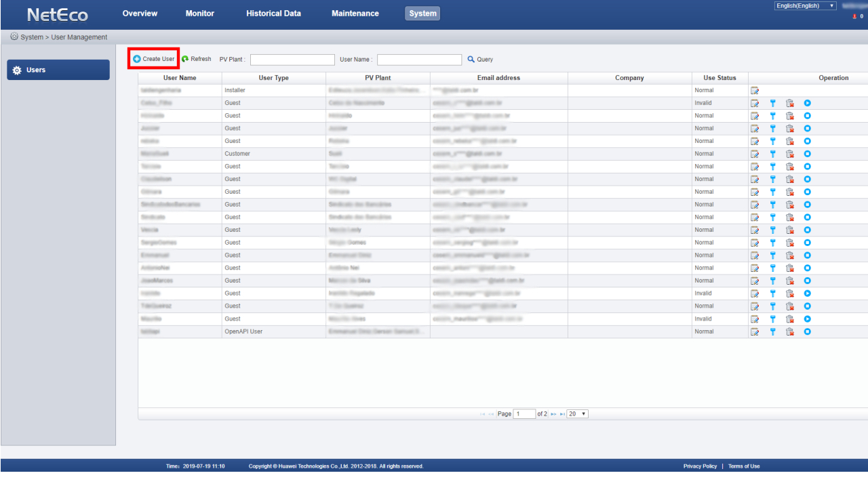Disable the Customer user with stop icon

click(x=807, y=154)
